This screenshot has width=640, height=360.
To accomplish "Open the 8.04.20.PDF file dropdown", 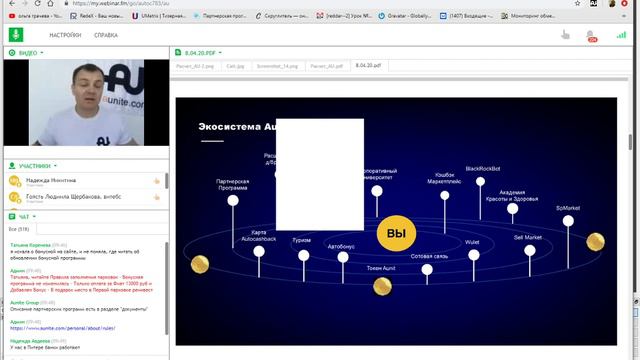I will click(220, 53).
